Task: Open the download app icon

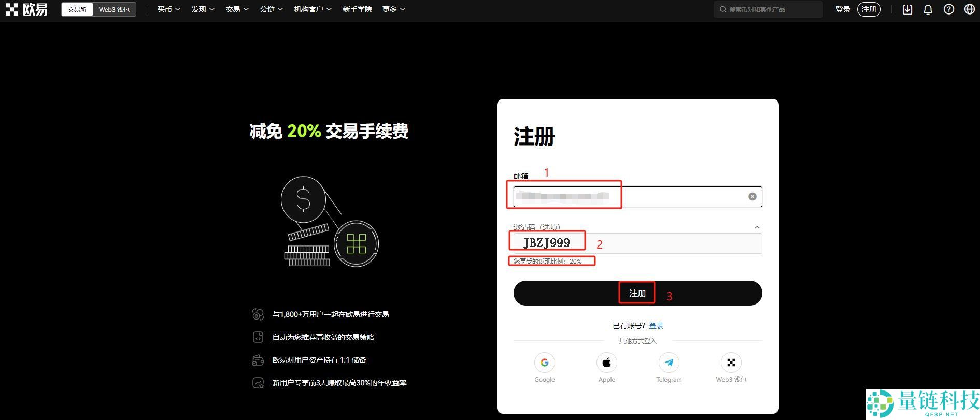Action: pyautogui.click(x=907, y=9)
